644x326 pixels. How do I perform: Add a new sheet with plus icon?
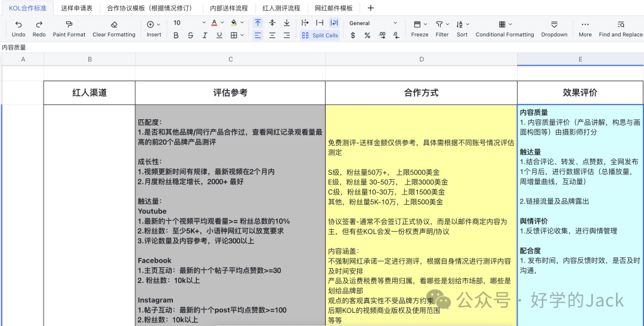coord(370,8)
